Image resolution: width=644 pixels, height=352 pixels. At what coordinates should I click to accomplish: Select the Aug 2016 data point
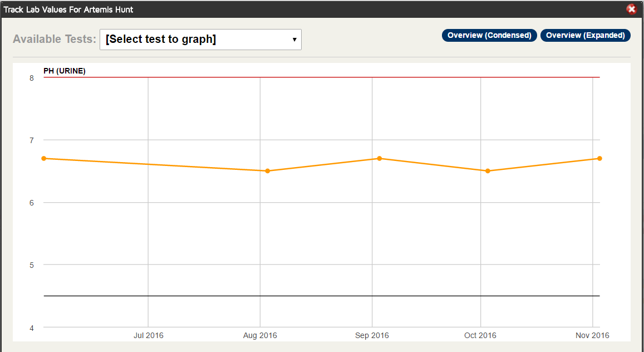click(267, 171)
